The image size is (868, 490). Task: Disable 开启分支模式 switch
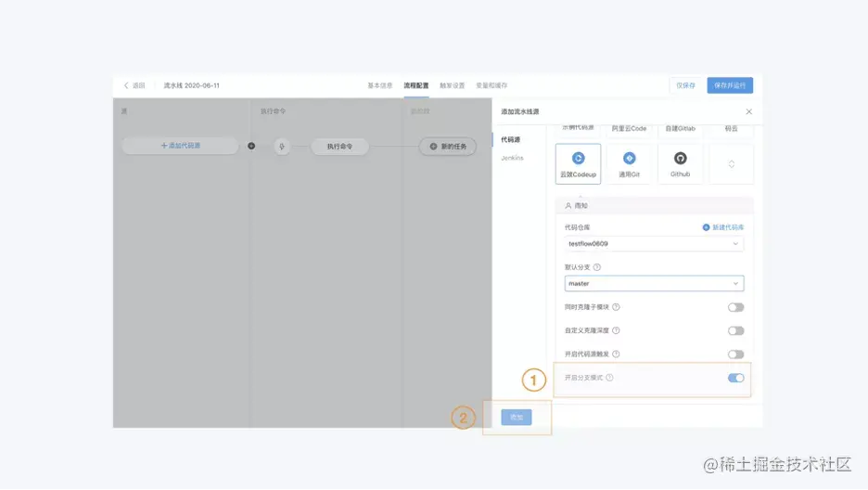click(x=735, y=378)
